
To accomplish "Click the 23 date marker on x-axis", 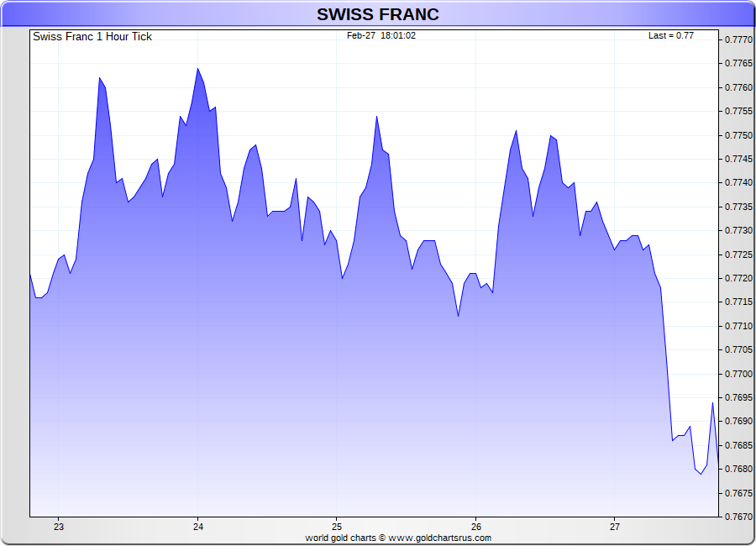I will click(59, 527).
